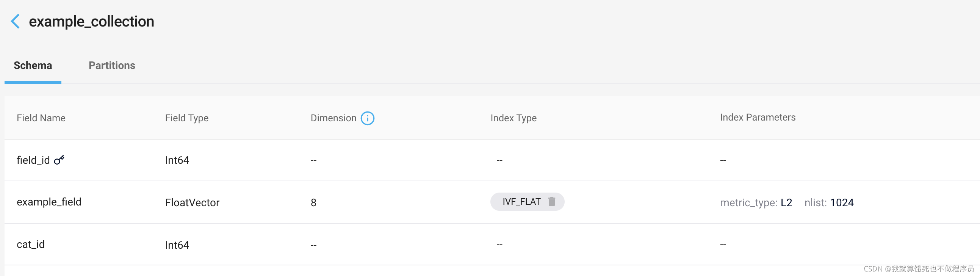Click the dimension value 8
The width and height of the screenshot is (980, 276).
click(x=313, y=202)
